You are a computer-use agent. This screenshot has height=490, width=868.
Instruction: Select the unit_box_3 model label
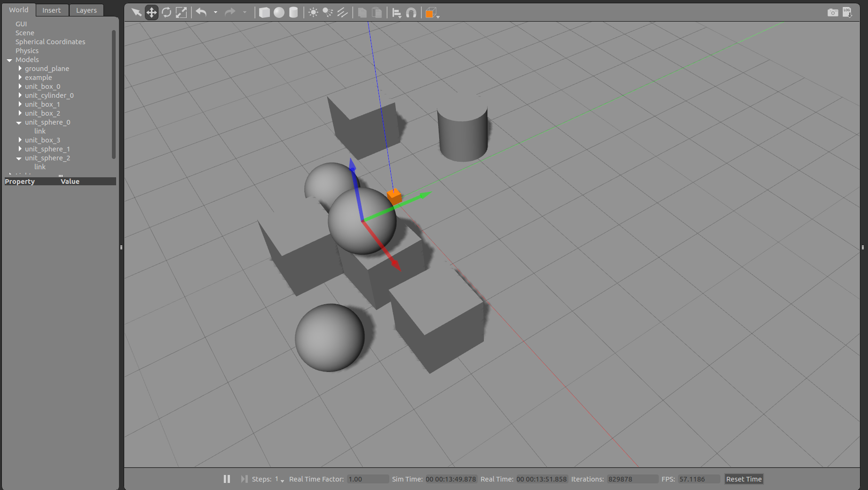click(43, 140)
